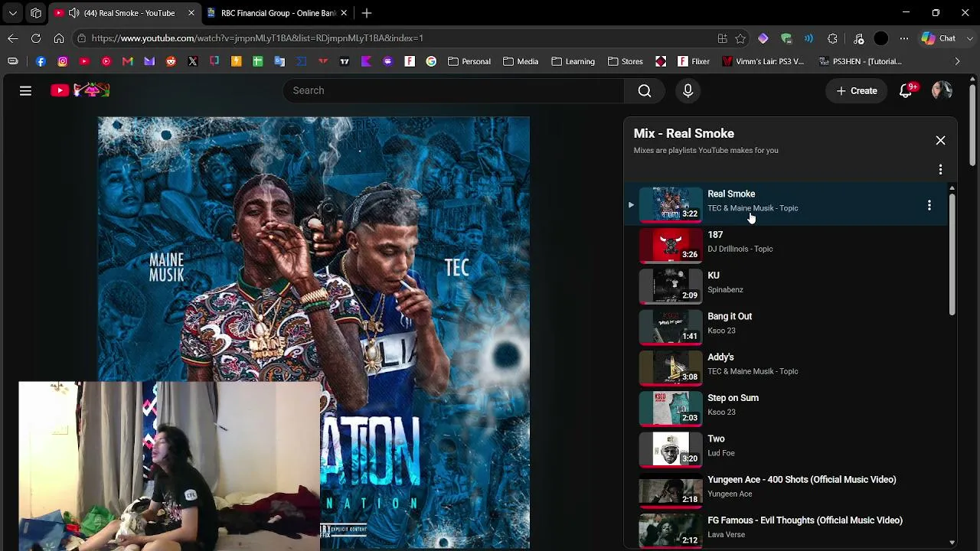Click the browser address bar URL
This screenshot has height=551, width=980.
point(257,37)
